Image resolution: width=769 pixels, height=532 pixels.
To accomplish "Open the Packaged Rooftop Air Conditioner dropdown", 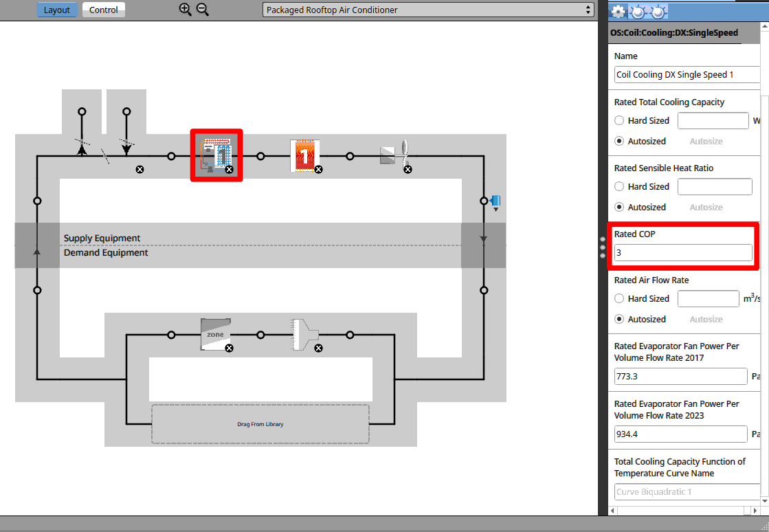I will (x=428, y=10).
